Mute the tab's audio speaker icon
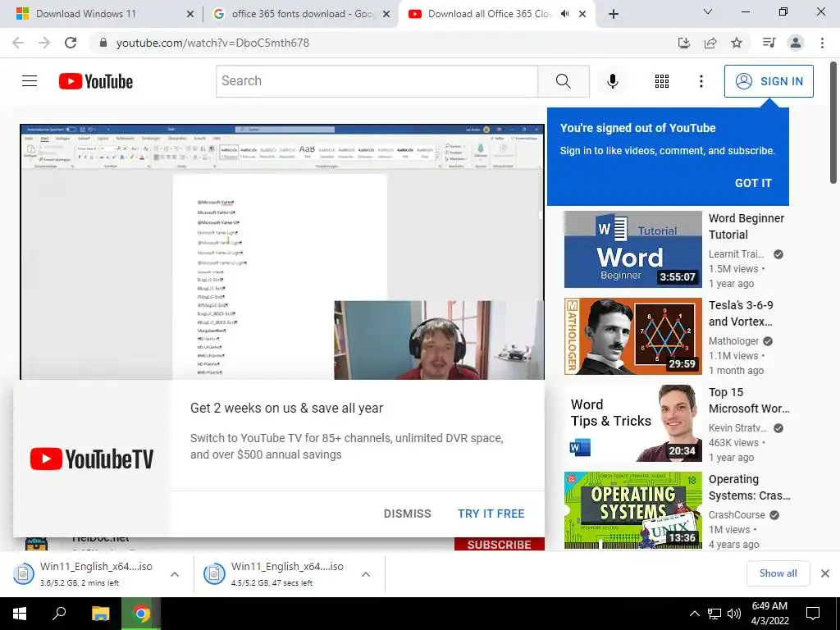Screen dimensions: 840x630 tap(564, 14)
